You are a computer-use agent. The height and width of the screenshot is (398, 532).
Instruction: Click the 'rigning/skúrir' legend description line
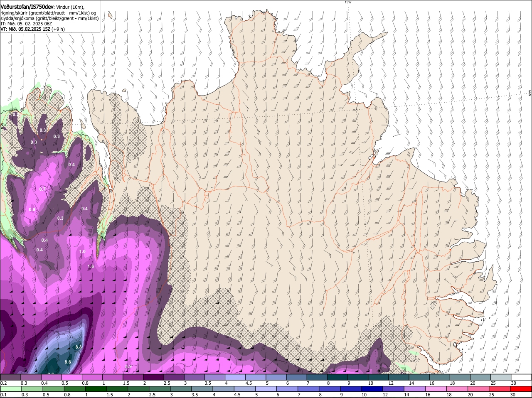pos(48,13)
